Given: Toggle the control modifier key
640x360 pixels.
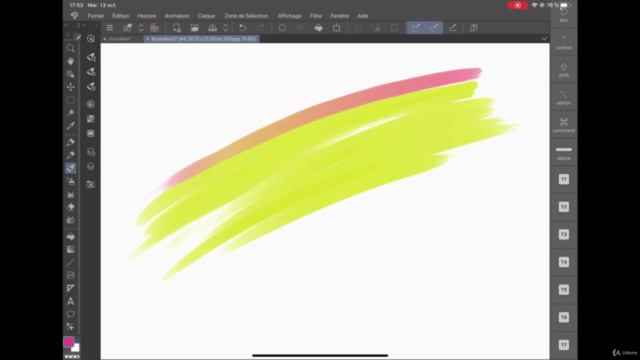Looking at the screenshot, I should tap(564, 42).
